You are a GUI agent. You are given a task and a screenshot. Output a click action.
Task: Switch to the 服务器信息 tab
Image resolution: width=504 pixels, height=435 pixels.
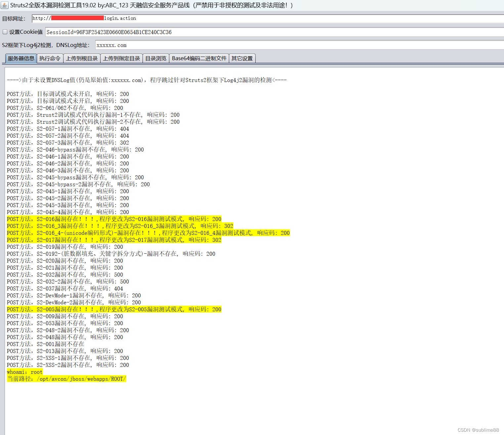21,59
